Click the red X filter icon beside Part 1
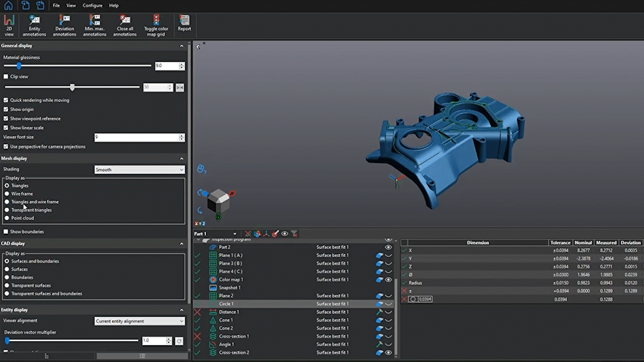The width and height of the screenshot is (644, 362). [248, 234]
